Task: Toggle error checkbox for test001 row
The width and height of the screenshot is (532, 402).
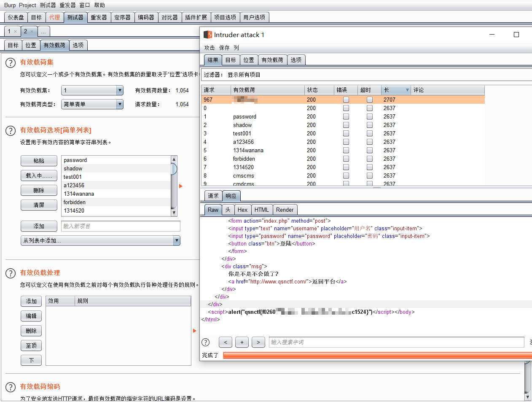Action: pos(346,133)
